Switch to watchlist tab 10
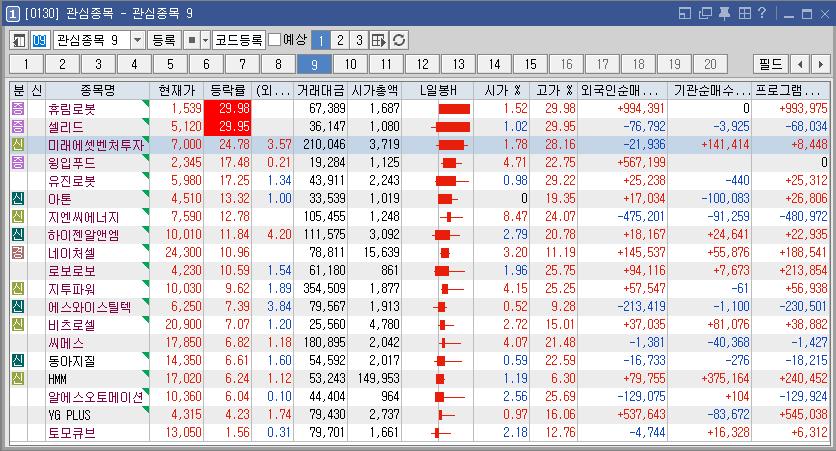This screenshot has height=451, width=836. point(350,65)
